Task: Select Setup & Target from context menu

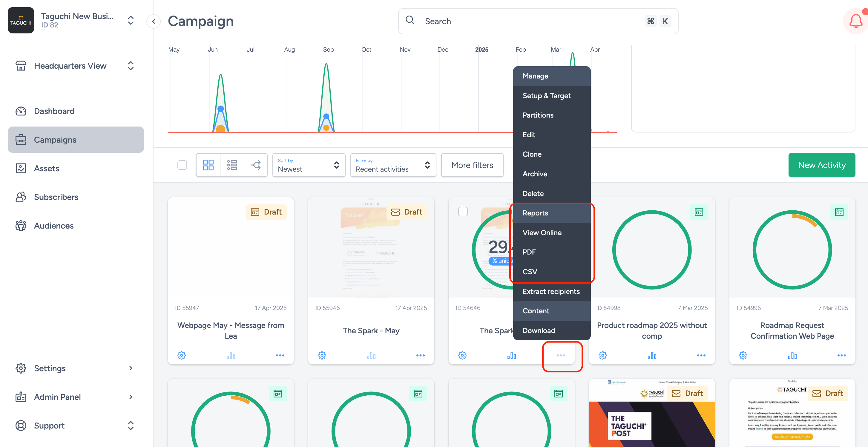Action: tap(552, 95)
